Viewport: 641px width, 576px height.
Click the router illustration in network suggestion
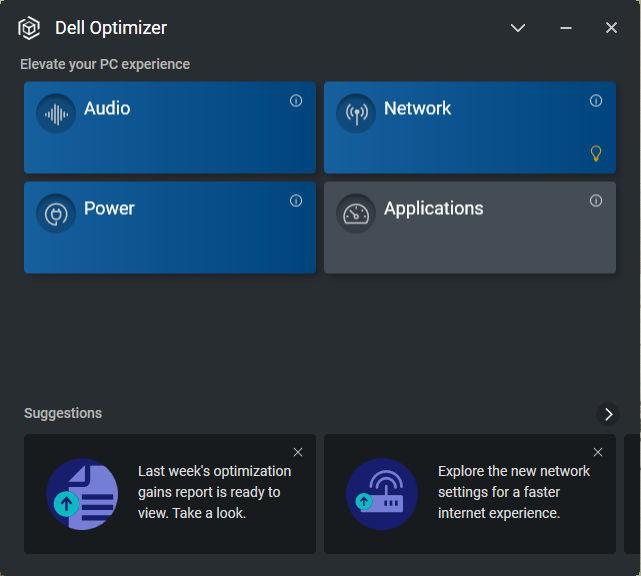pos(382,494)
